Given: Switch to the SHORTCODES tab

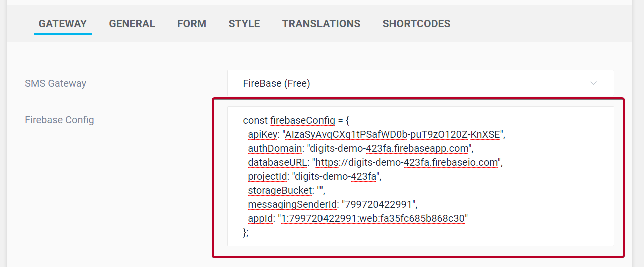Looking at the screenshot, I should point(416,24).
